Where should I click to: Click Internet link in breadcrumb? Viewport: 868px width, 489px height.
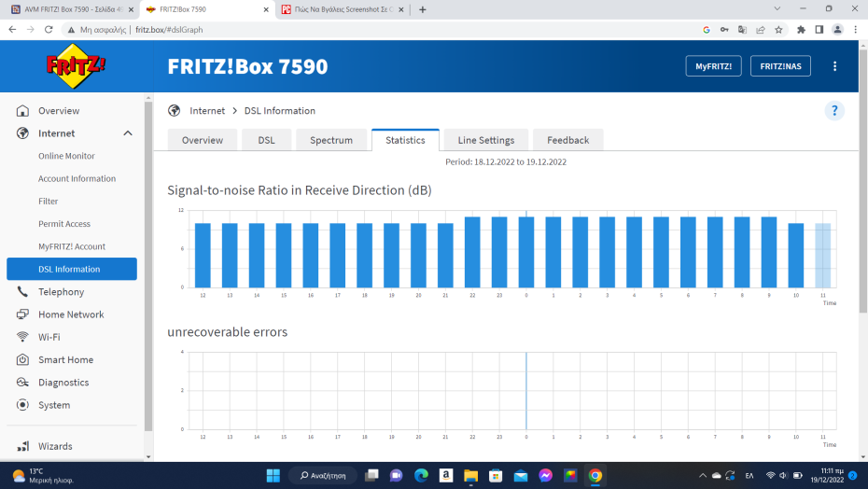[x=207, y=111]
